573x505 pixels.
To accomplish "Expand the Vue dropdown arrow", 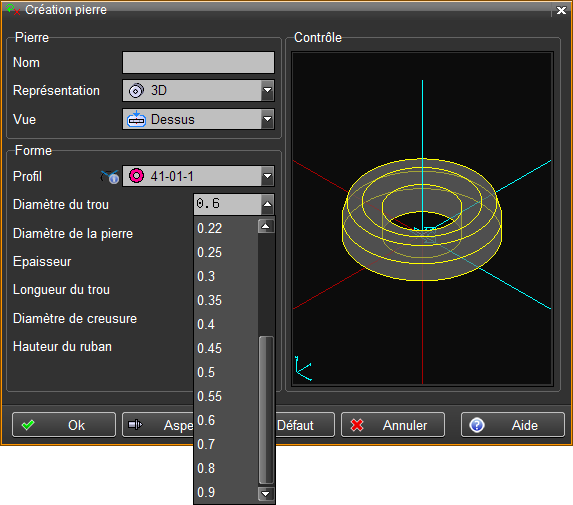I will click(x=267, y=119).
